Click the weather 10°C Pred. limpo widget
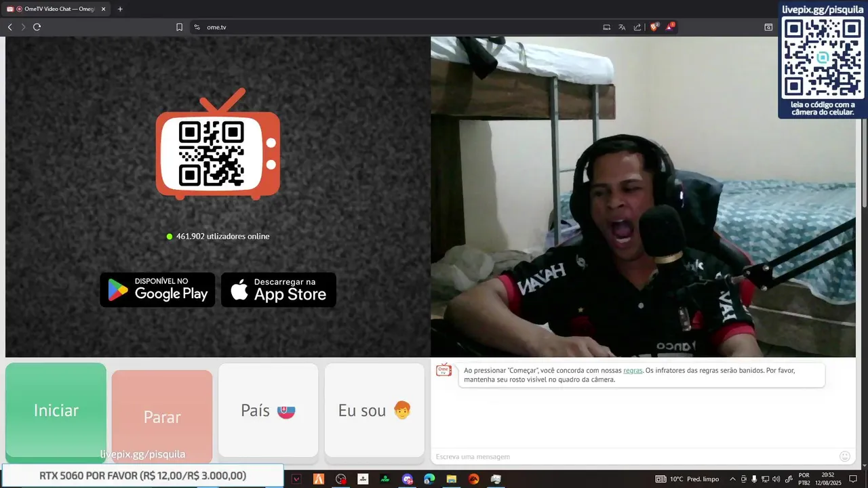 [687, 479]
